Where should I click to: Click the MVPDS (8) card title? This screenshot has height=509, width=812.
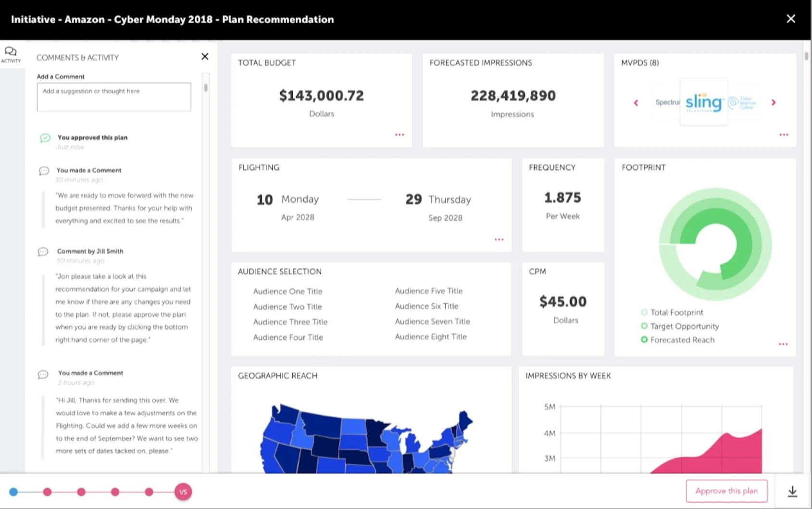tap(640, 63)
